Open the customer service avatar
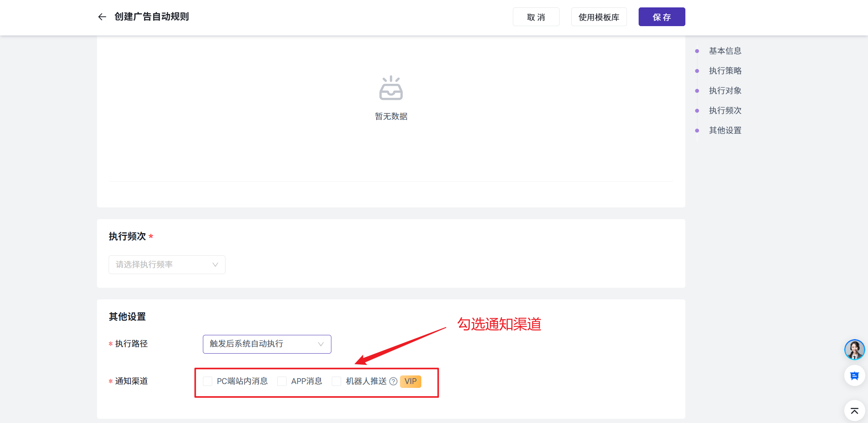Image resolution: width=868 pixels, height=423 pixels. click(x=854, y=349)
